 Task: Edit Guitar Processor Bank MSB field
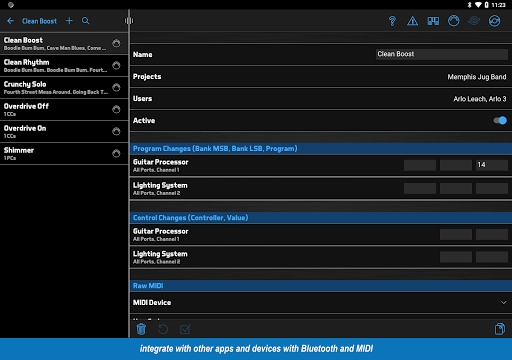click(420, 165)
